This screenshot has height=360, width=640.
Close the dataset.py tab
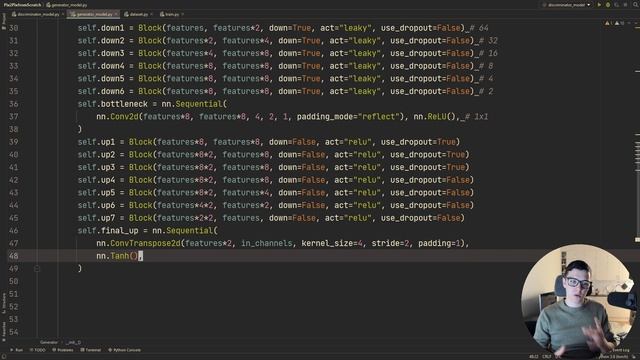pyautogui.click(x=151, y=14)
